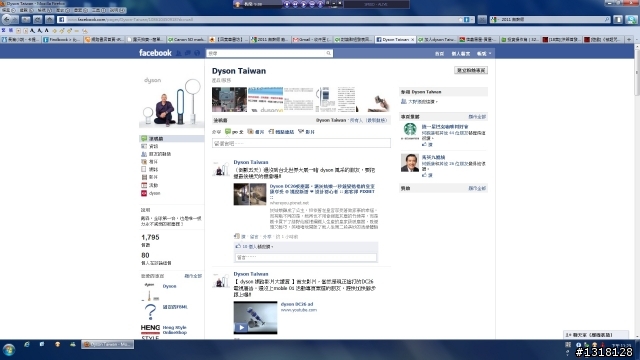Select the status post option in share bar

[234, 132]
